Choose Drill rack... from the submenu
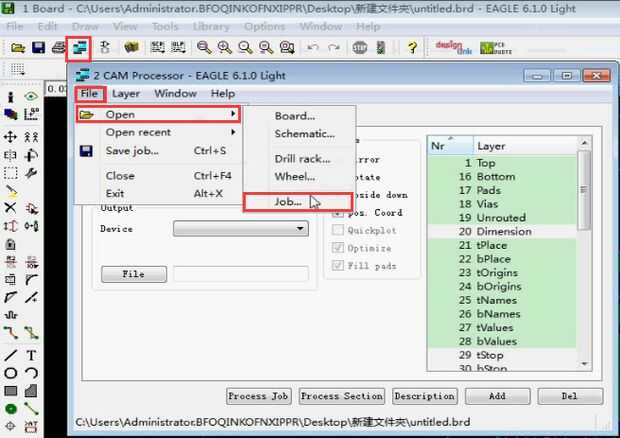Image resolution: width=620 pixels, height=438 pixels. click(x=302, y=159)
